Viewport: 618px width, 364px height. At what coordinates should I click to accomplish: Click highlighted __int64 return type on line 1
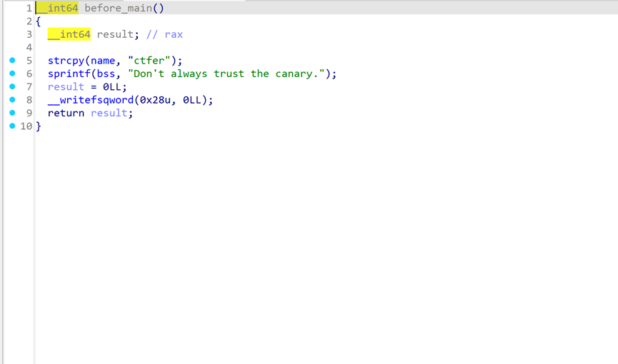(x=58, y=9)
